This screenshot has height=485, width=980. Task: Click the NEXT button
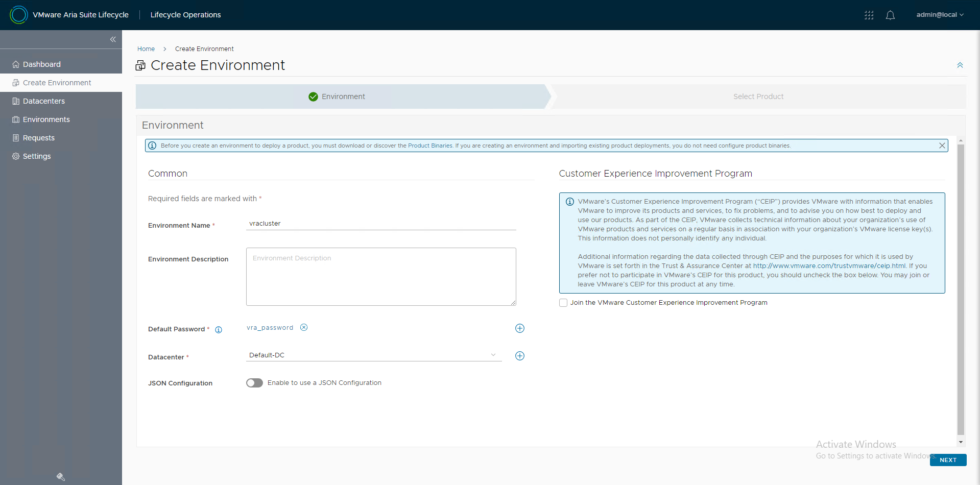[948, 460]
